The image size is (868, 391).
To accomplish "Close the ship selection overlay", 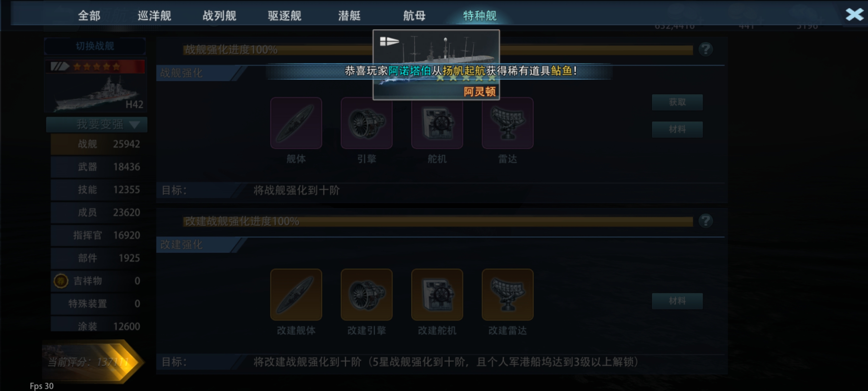I will [854, 15].
